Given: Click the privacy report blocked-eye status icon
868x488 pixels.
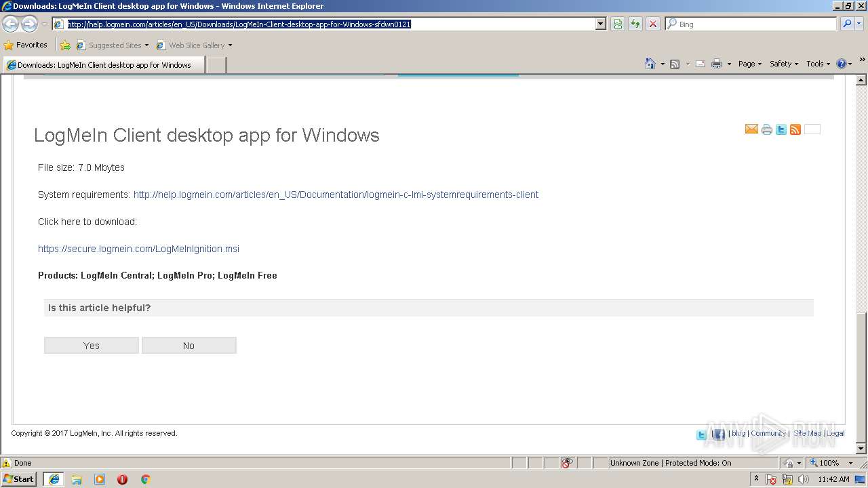Looking at the screenshot, I should 567,463.
